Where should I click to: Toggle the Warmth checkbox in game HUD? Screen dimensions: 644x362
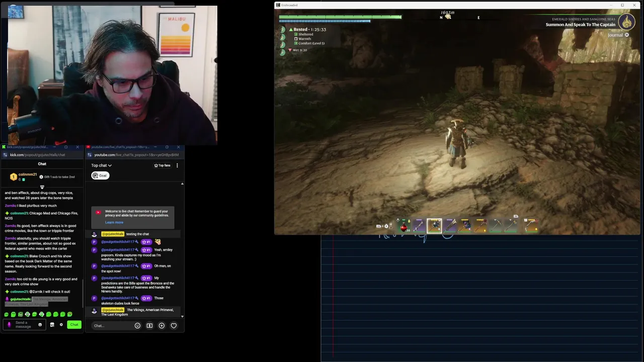pyautogui.click(x=296, y=39)
